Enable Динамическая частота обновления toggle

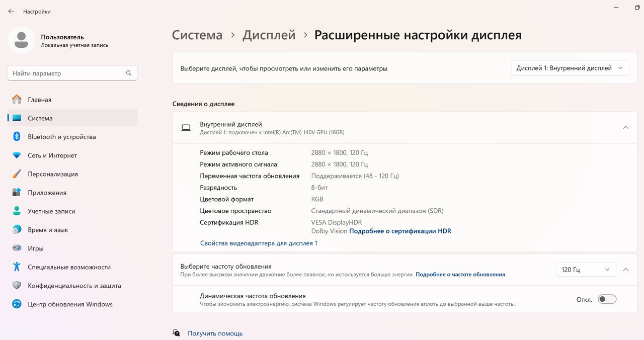coord(607,299)
